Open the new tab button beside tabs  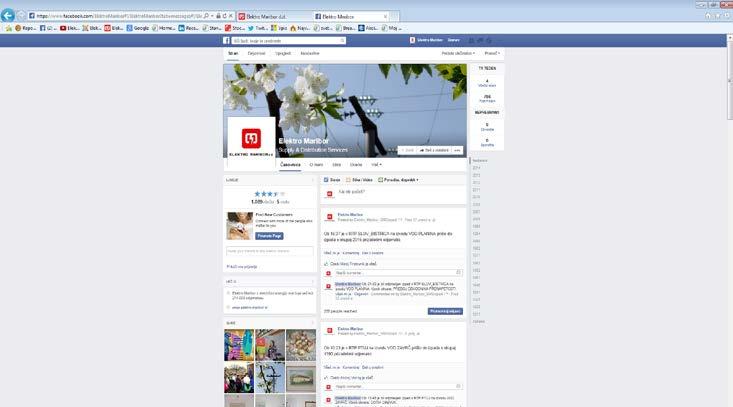coord(395,16)
